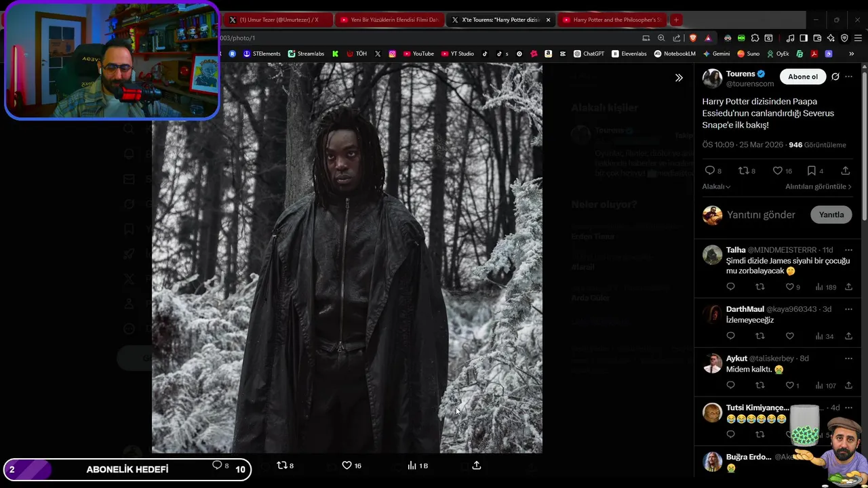
Task: Like the photo from bottom action bar
Action: (351, 466)
